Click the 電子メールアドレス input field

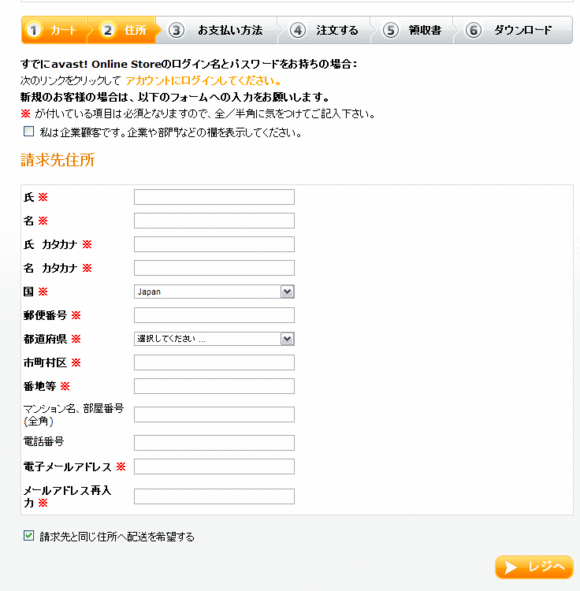point(214,467)
